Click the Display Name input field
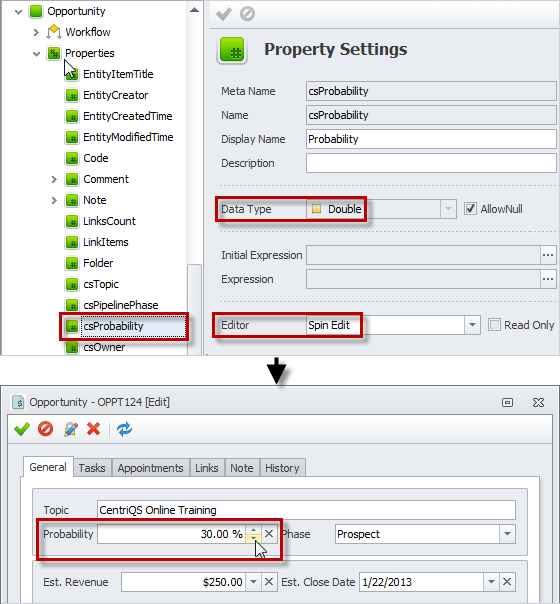Image resolution: width=560 pixels, height=604 pixels. pos(431,139)
